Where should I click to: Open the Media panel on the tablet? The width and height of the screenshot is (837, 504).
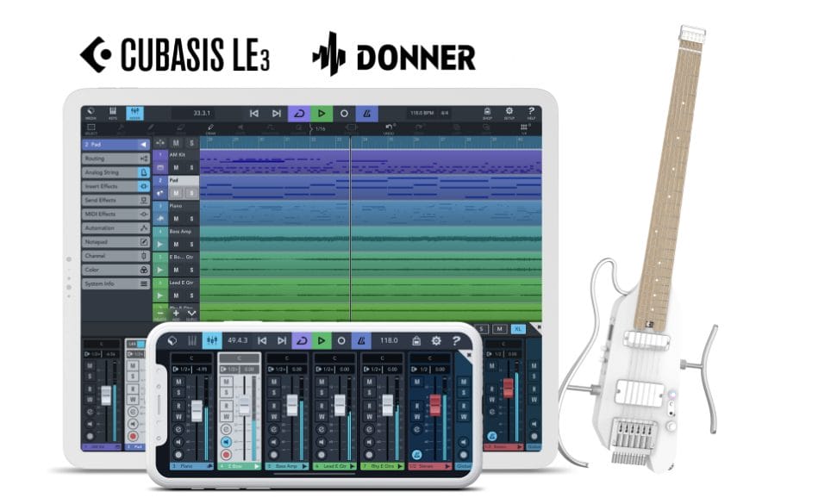tap(91, 114)
